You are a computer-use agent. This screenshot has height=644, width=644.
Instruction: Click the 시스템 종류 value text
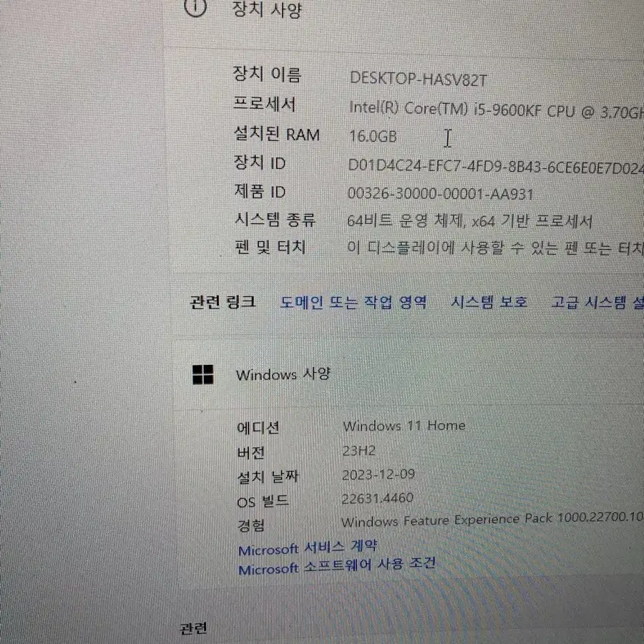(470, 221)
